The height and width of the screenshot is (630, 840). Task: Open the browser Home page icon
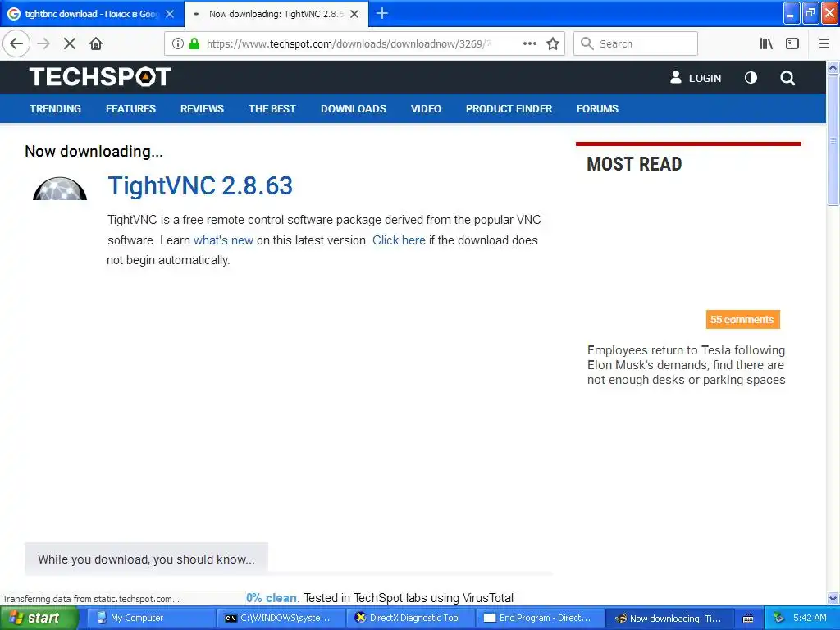click(x=96, y=43)
